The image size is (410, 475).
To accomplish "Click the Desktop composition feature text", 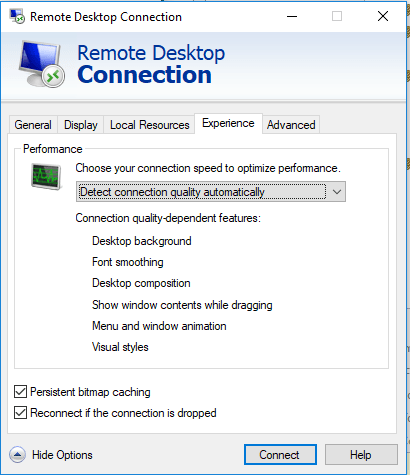I will click(x=141, y=283).
